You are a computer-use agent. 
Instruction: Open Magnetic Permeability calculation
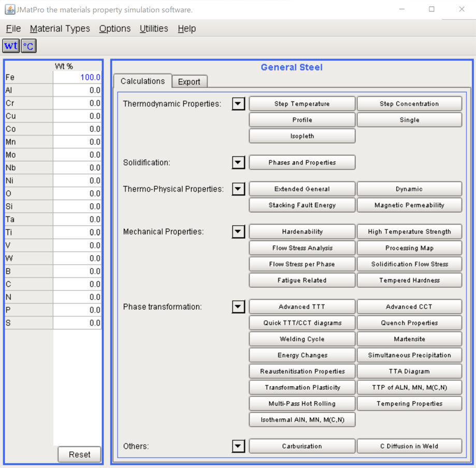click(x=409, y=205)
